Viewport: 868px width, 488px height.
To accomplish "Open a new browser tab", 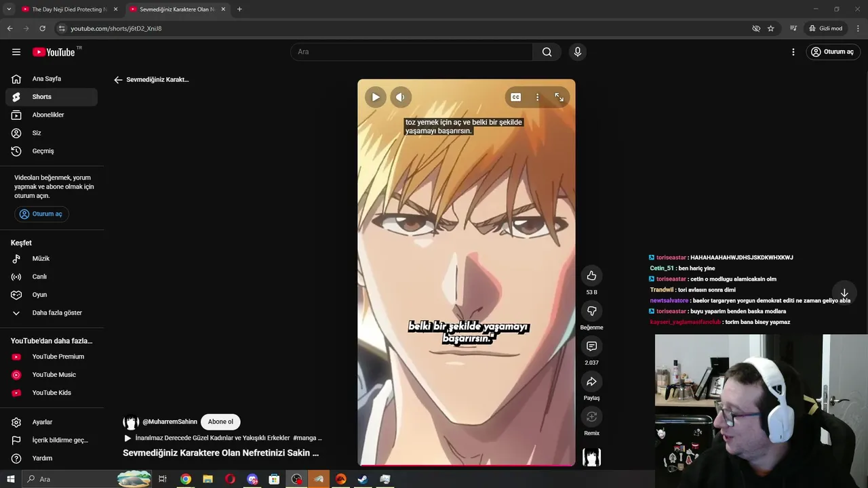I will (x=239, y=9).
